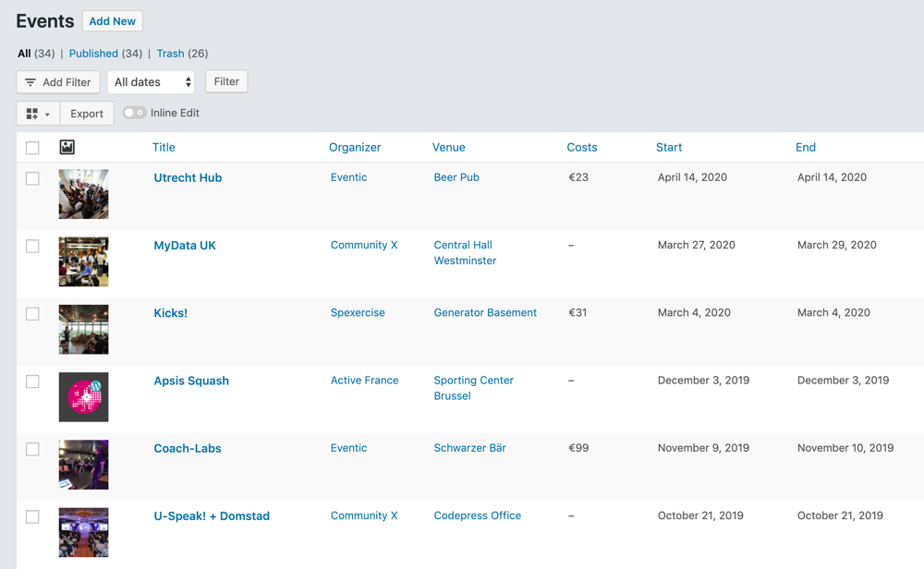Click the Add Filter button
Screen dimensions: 924x569
(58, 82)
